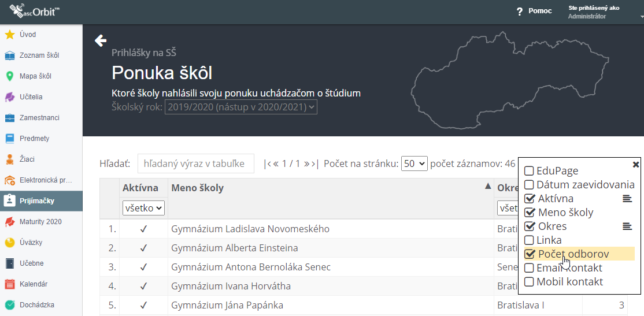Enable the EduPage column checkbox
The width and height of the screenshot is (644, 316).
[529, 171]
